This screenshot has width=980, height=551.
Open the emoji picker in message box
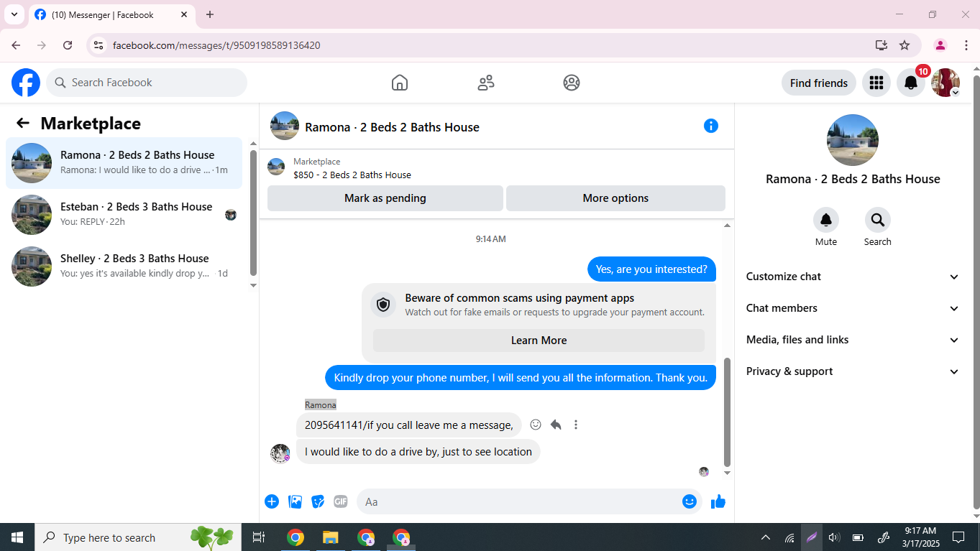pyautogui.click(x=690, y=501)
